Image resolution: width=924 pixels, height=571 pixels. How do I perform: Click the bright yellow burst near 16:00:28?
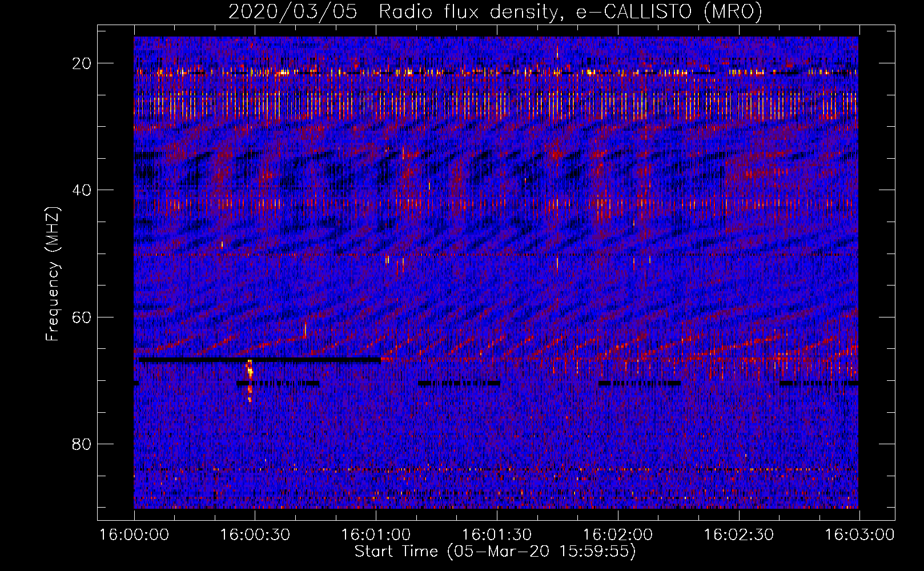pyautogui.click(x=250, y=380)
